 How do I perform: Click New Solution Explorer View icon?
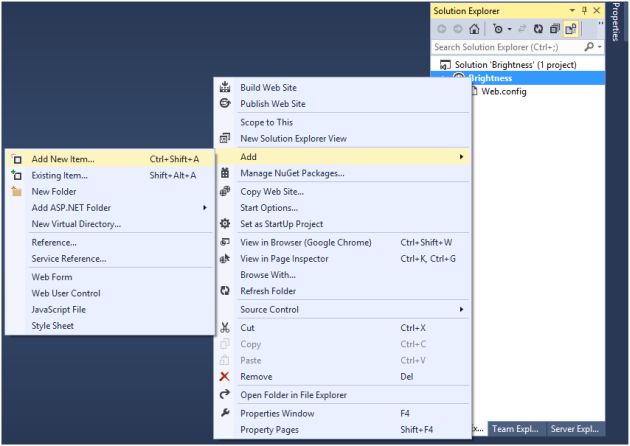[225, 138]
